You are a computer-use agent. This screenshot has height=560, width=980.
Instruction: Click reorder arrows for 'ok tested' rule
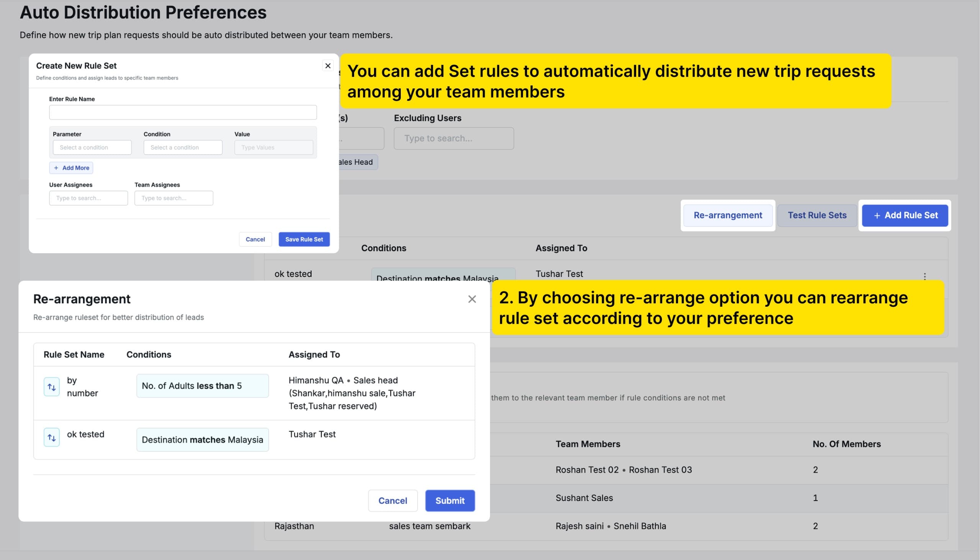[x=52, y=437]
